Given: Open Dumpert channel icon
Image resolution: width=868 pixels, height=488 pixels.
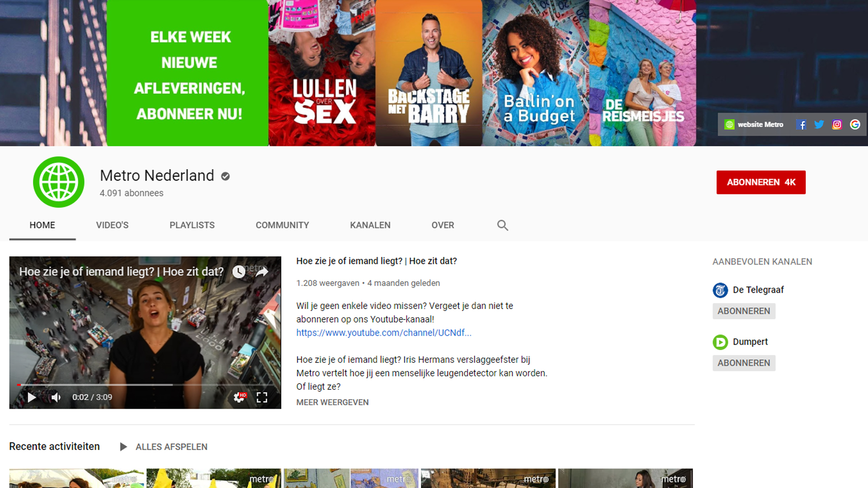Looking at the screenshot, I should (720, 342).
